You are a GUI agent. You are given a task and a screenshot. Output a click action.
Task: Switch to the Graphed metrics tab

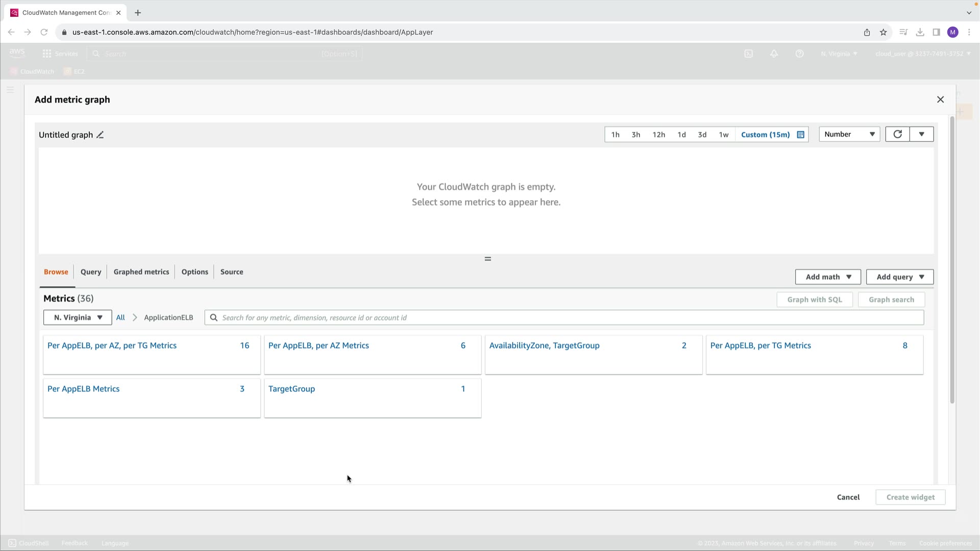[x=141, y=272]
